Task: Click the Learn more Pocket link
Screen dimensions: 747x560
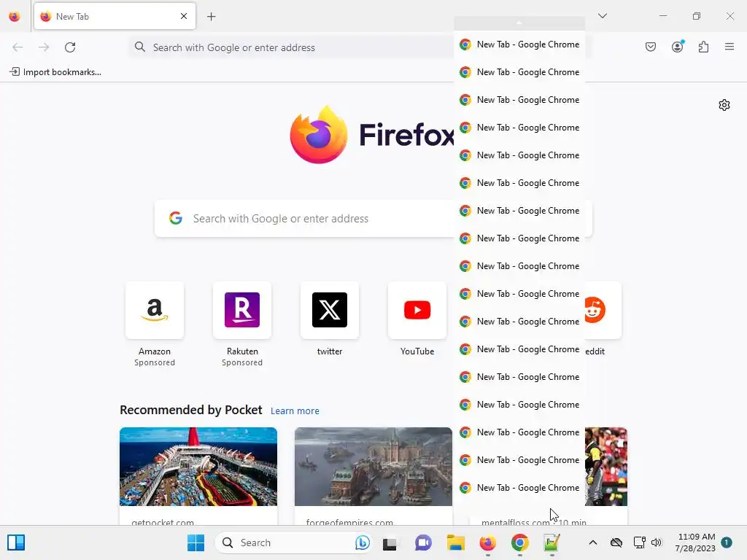Action: [x=295, y=411]
